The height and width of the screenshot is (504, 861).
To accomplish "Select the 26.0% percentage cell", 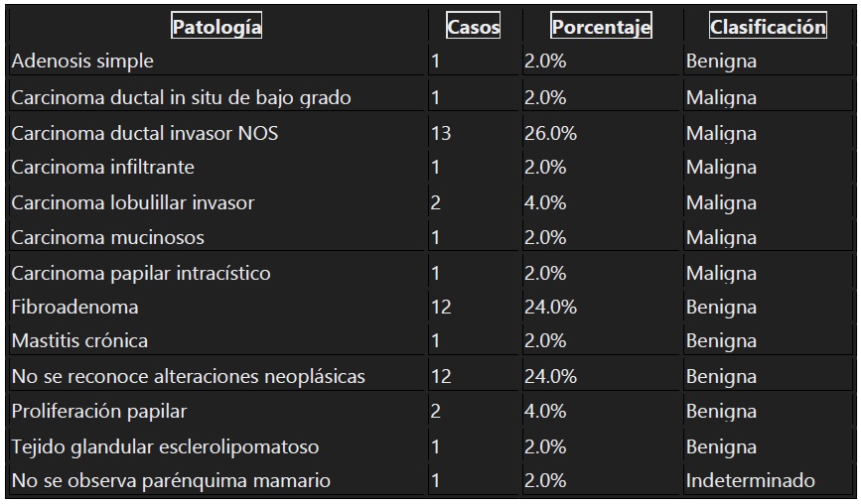I will pyautogui.click(x=551, y=134).
